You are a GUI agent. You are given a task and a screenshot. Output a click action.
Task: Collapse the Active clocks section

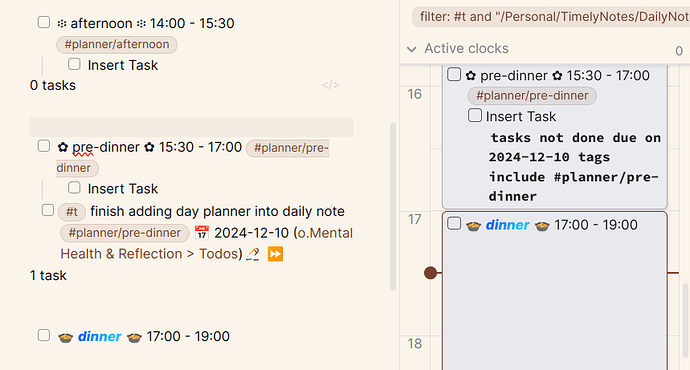412,49
